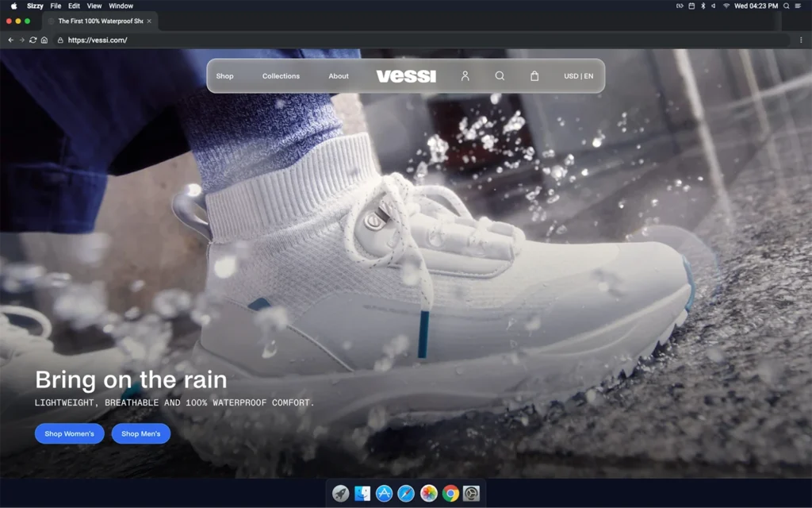Expand the Shop navigation menu
This screenshot has width=812, height=508.
(x=225, y=76)
